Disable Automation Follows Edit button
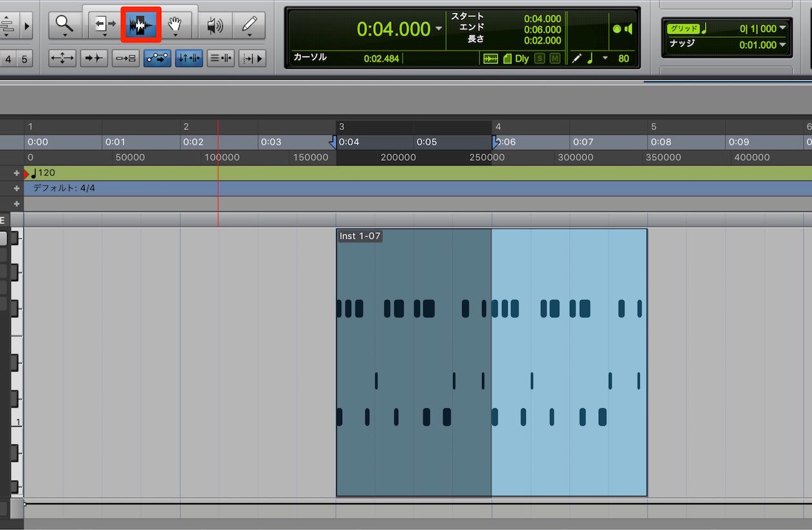This screenshot has height=530, width=812. [157, 58]
